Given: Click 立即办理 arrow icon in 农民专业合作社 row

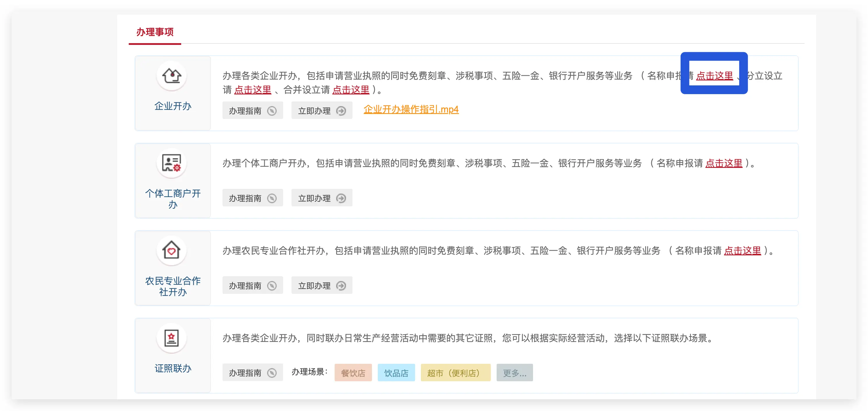Looking at the screenshot, I should pos(341,286).
